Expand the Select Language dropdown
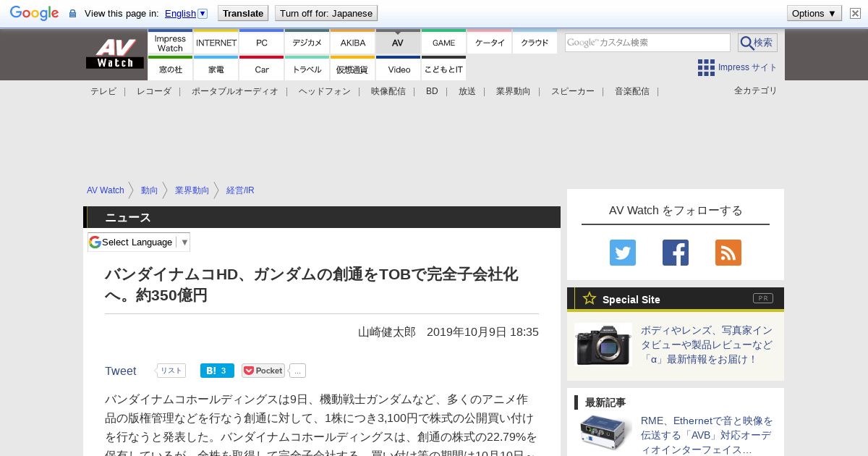Viewport: 868px width, 456px height. [139, 242]
